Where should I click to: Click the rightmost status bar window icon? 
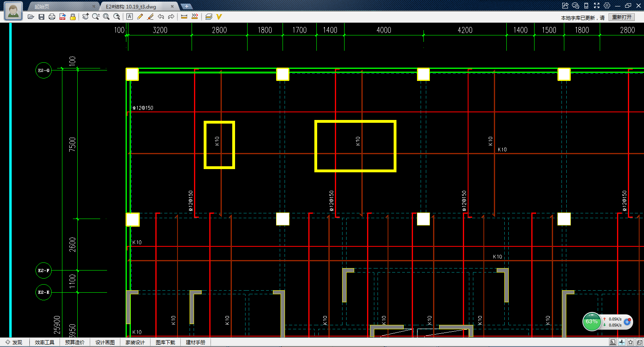(640, 342)
